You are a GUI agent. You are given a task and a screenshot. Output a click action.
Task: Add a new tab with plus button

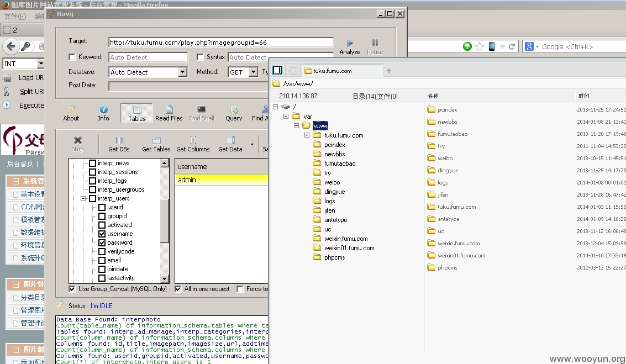(x=389, y=71)
